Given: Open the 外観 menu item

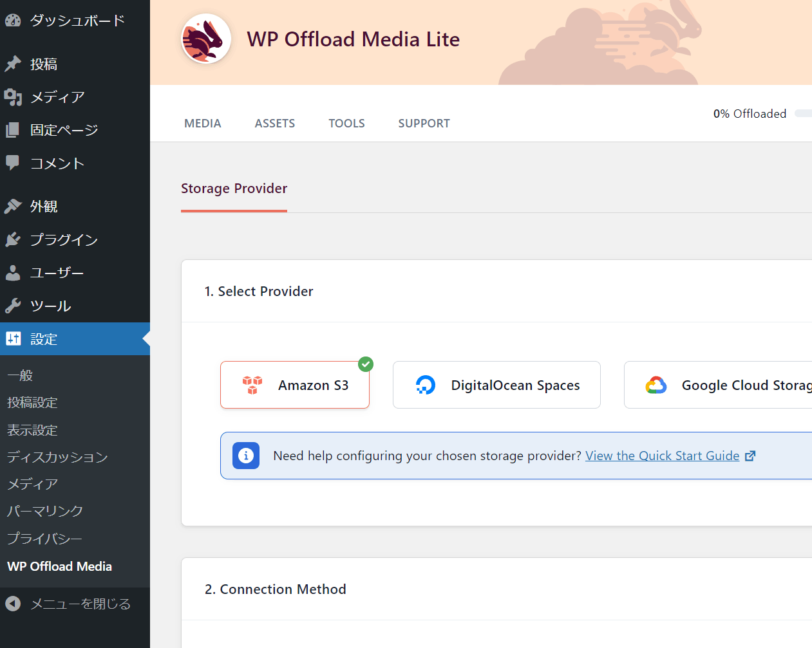Looking at the screenshot, I should (x=75, y=206).
